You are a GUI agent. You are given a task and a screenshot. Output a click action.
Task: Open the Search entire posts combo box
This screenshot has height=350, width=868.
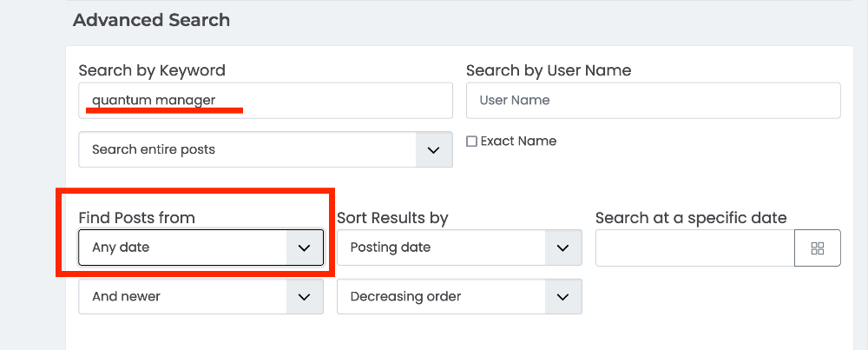(x=247, y=149)
